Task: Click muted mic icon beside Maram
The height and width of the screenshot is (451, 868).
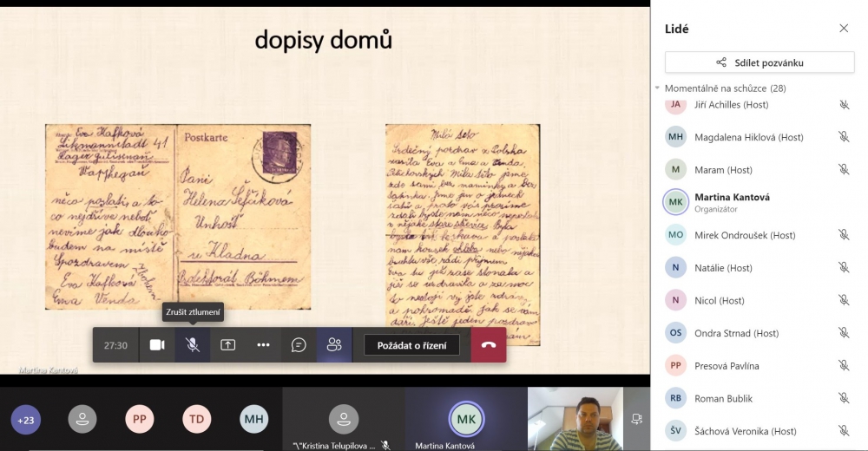Action: click(x=845, y=169)
